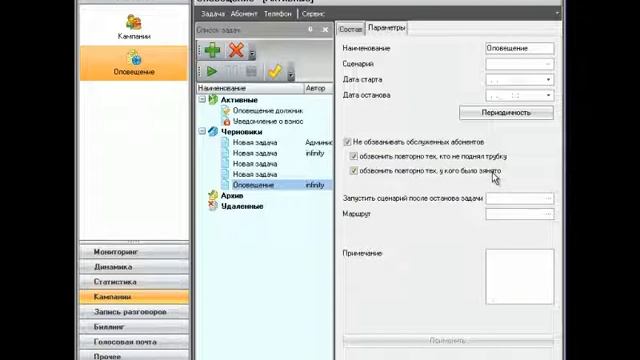Collapse the Активные tree group

202,100
